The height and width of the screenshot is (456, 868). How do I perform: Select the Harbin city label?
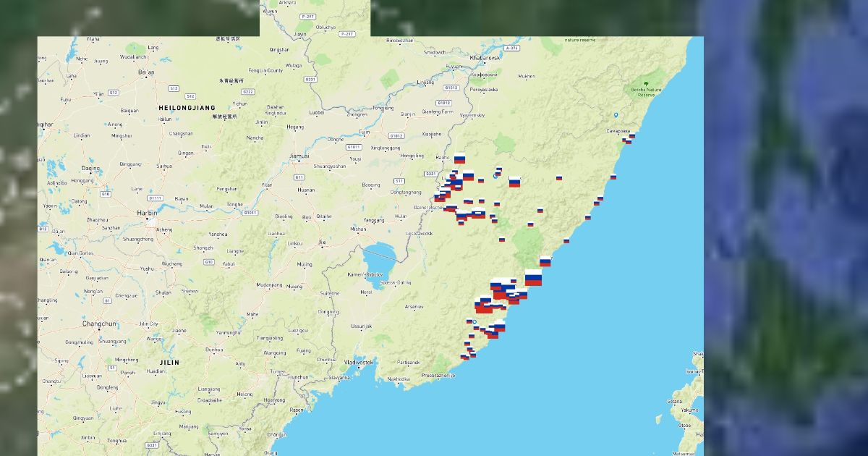click(146, 213)
